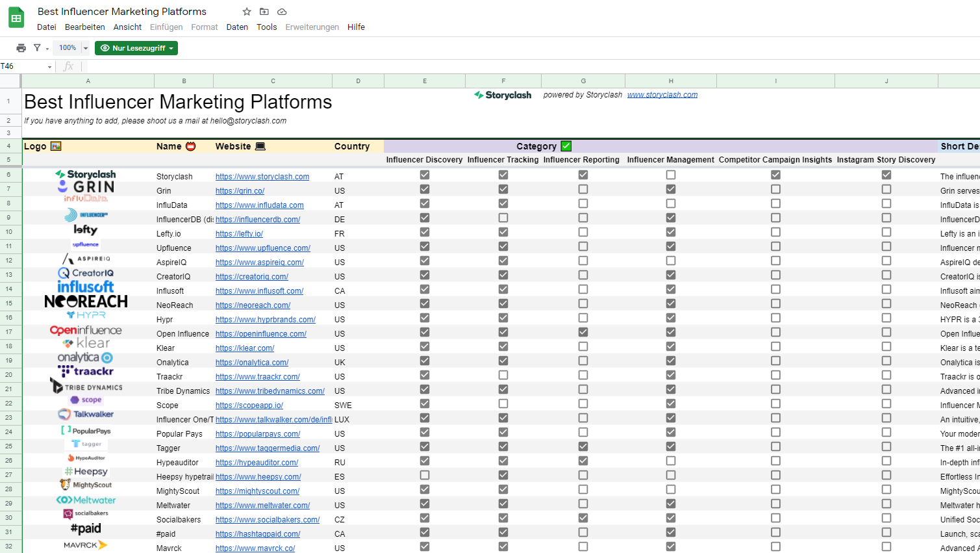
Task: Open the Daten menu
Action: tap(237, 27)
